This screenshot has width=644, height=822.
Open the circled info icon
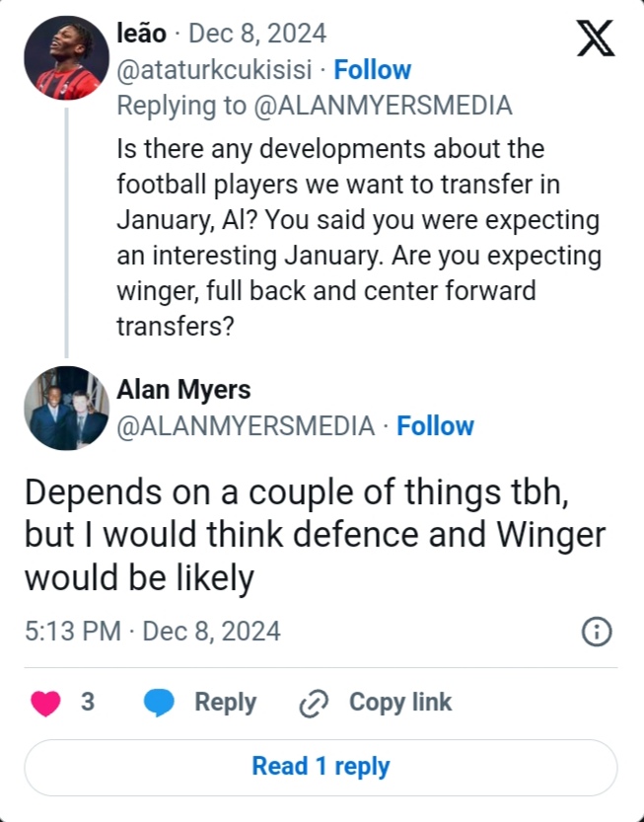pos(597,632)
